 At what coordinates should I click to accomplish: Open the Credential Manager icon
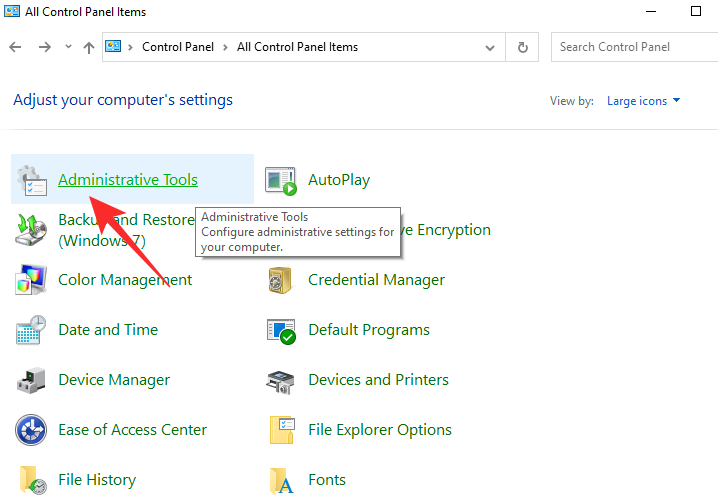pyautogui.click(x=281, y=280)
